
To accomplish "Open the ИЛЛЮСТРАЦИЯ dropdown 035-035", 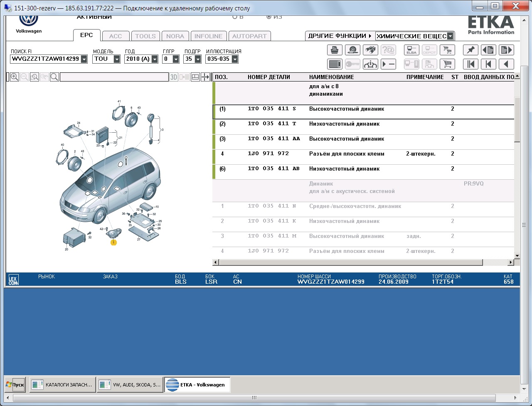I will [x=235, y=59].
